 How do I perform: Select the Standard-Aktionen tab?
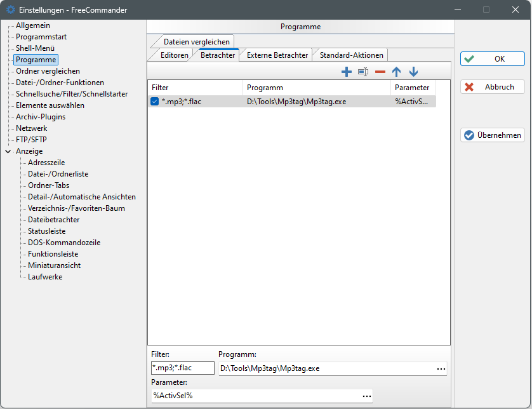(351, 55)
